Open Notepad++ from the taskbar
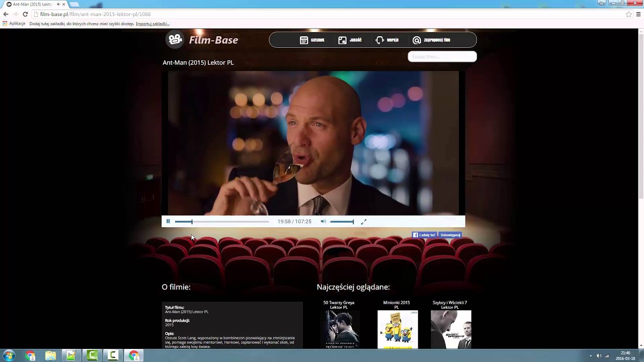This screenshot has width=644, height=362. (x=71, y=355)
